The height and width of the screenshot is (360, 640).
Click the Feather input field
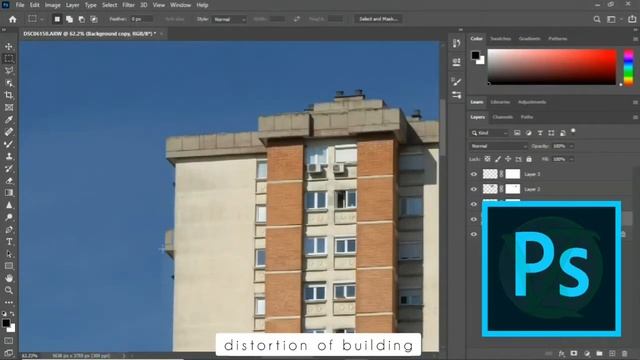(142, 19)
